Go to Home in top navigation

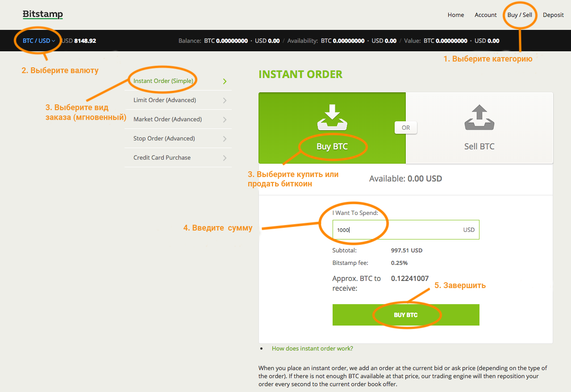456,15
